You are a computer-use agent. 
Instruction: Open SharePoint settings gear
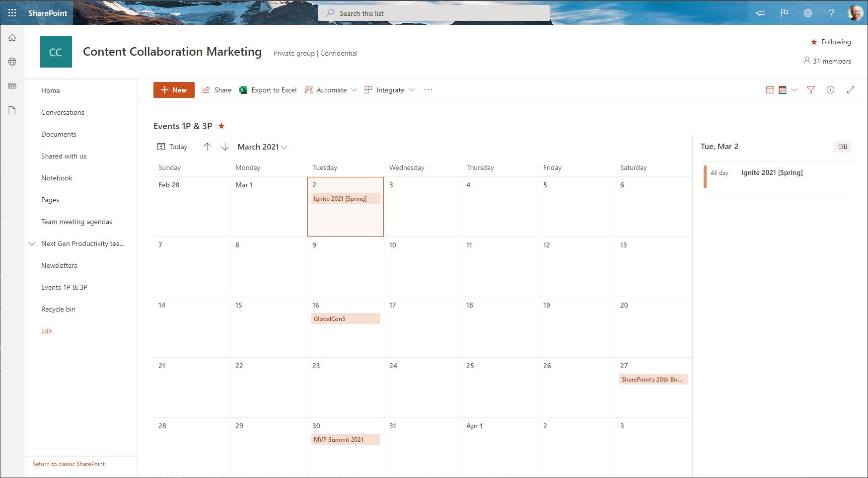click(x=808, y=13)
